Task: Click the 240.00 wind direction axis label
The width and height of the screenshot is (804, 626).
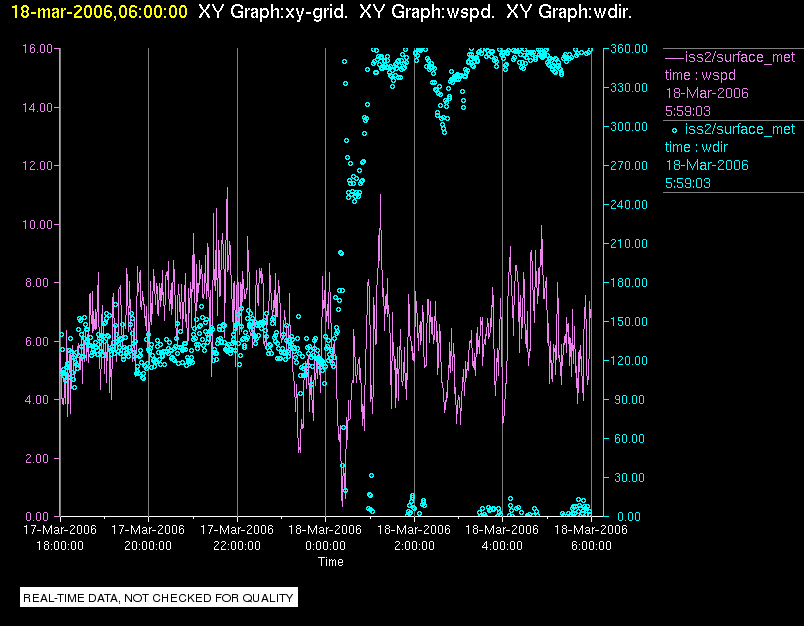Action: (629, 205)
